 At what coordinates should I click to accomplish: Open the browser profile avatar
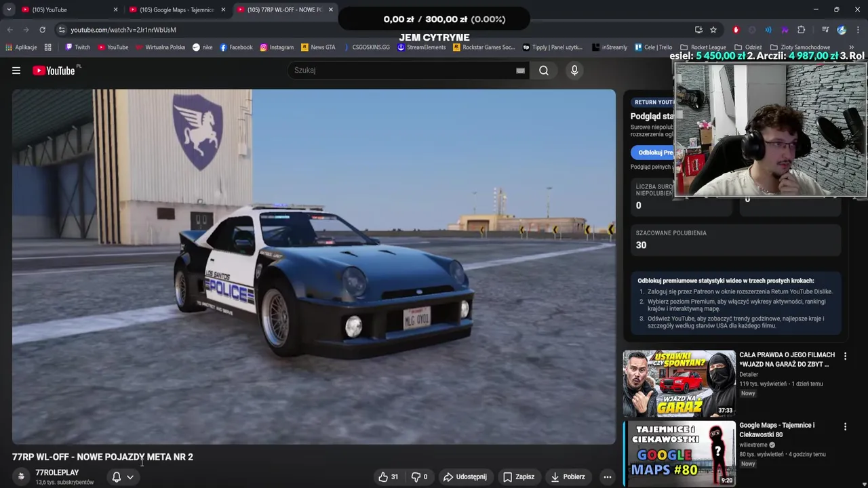[842, 30]
